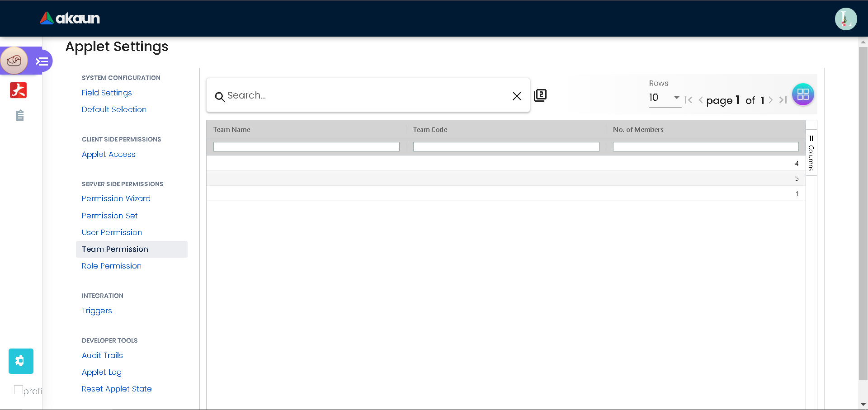868x410 pixels.
Task: Click the No. of Members filter box
Action: [x=706, y=147]
